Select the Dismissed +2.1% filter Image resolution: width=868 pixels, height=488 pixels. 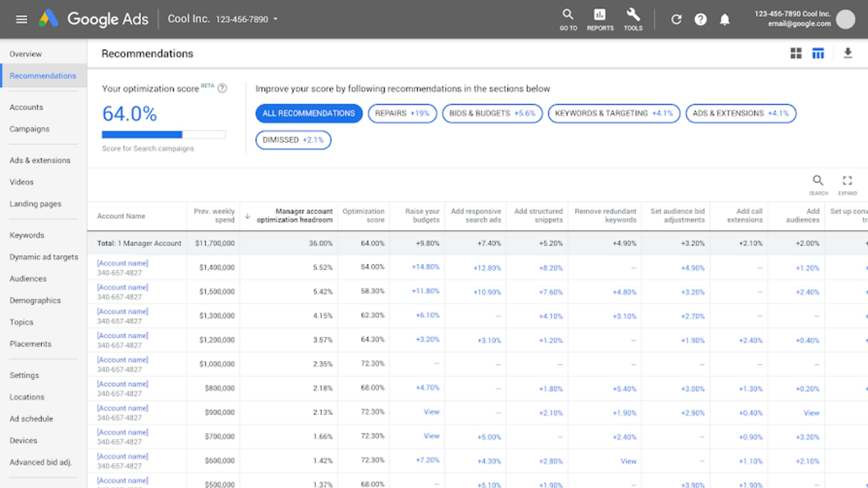pyautogui.click(x=293, y=140)
